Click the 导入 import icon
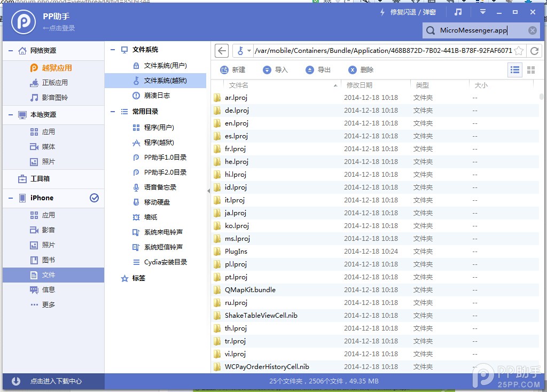This screenshot has height=392, width=547. pos(267,69)
